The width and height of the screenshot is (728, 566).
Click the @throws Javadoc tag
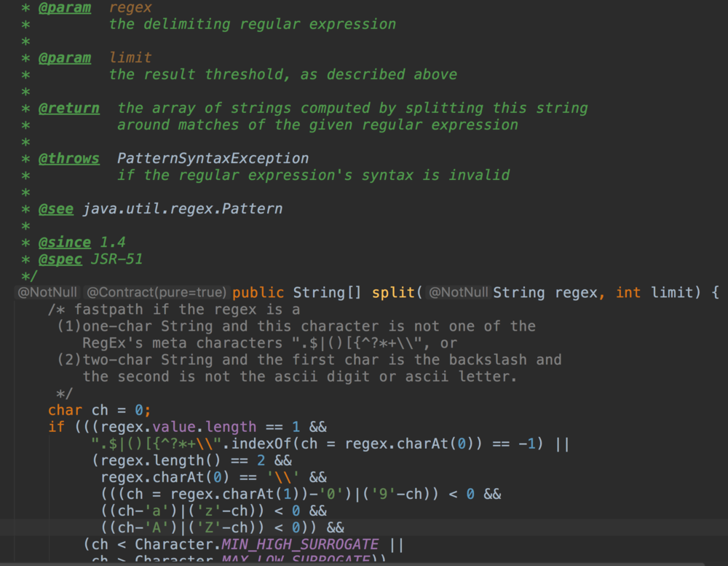tap(68, 158)
